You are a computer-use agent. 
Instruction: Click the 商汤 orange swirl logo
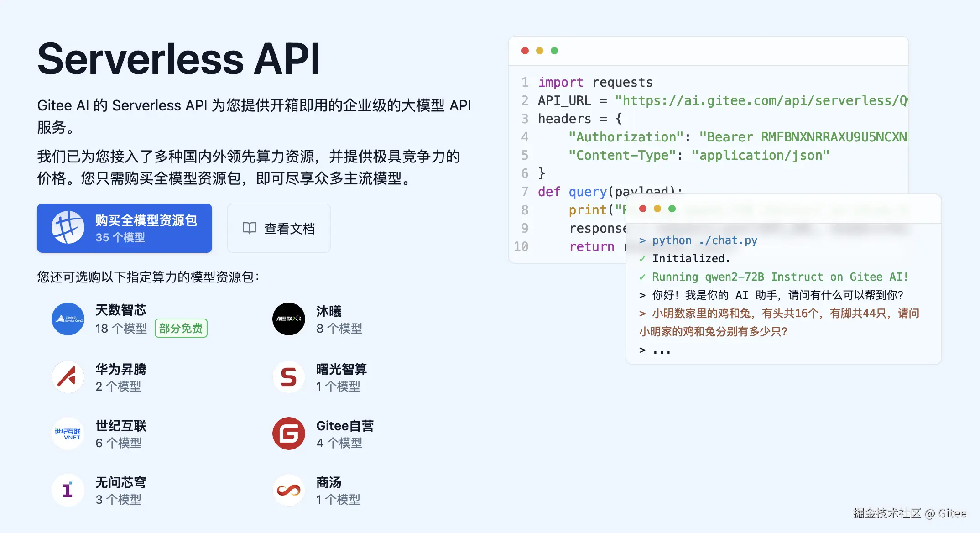coord(288,490)
